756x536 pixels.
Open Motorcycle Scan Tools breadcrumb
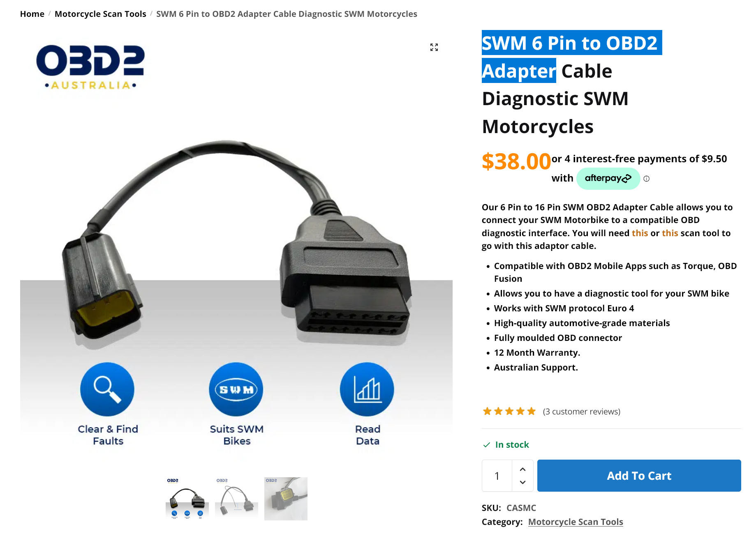100,14
